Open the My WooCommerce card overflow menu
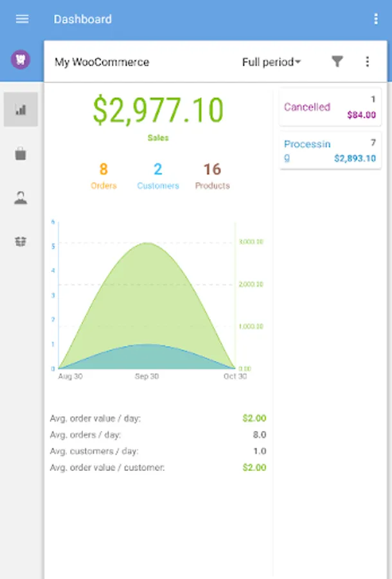392x579 pixels. coord(368,62)
